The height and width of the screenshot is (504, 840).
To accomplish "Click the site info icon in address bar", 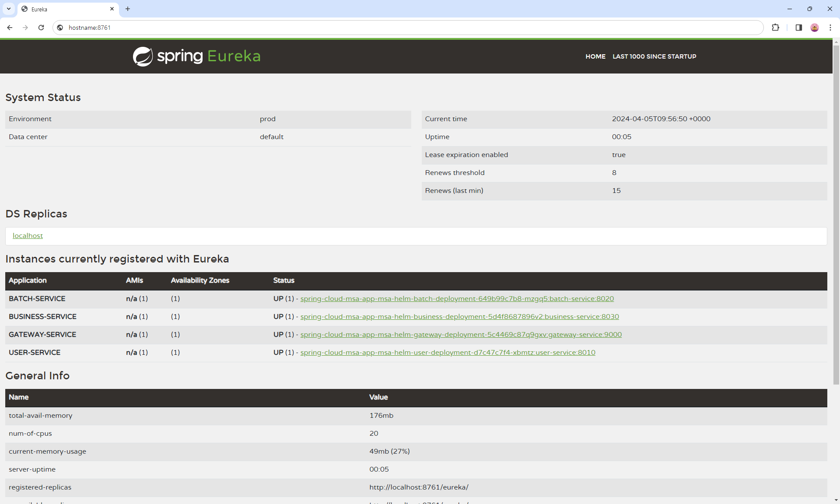I will click(60, 28).
